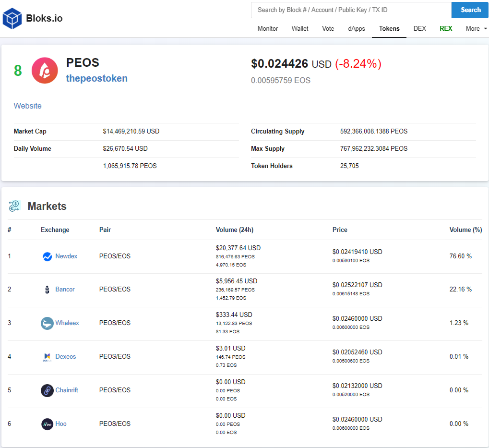This screenshot has width=489, height=448.
Task: Open the Tokens tab
Action: pyautogui.click(x=389, y=29)
